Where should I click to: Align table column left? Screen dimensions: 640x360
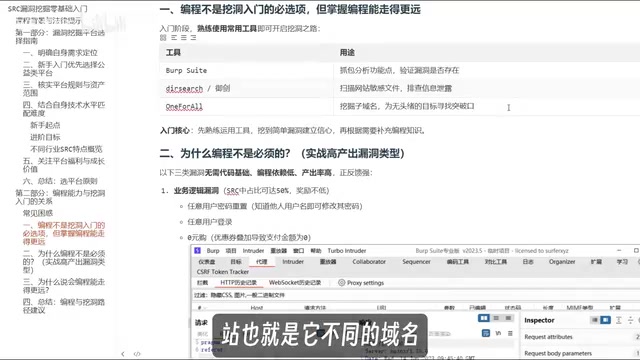tap(174, 38)
